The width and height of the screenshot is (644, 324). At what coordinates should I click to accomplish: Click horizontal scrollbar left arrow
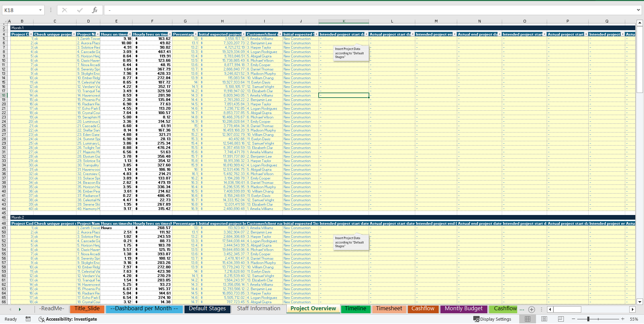(550, 309)
